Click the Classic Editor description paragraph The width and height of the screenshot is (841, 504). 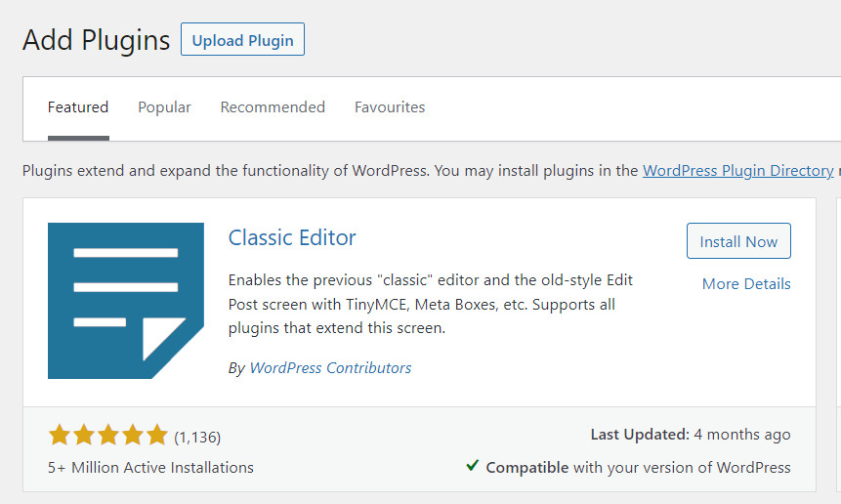[x=431, y=304]
